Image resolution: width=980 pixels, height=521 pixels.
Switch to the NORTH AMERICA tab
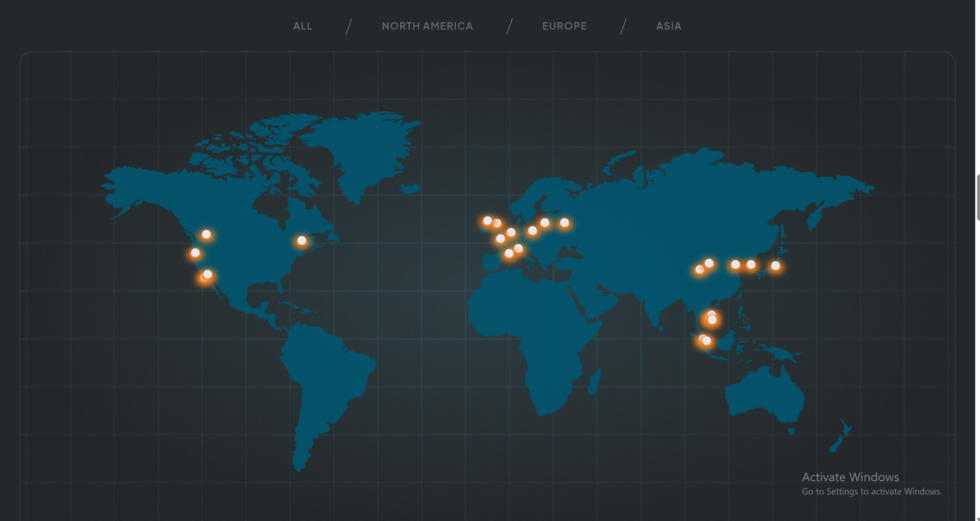[427, 26]
